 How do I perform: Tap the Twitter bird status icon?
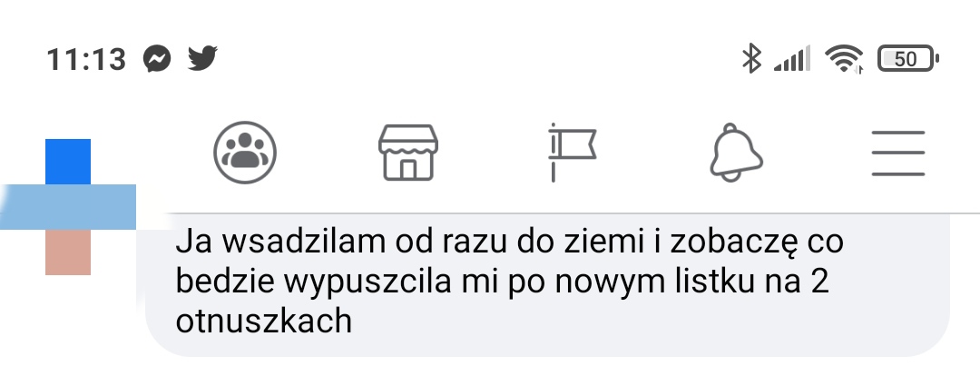pyautogui.click(x=202, y=58)
